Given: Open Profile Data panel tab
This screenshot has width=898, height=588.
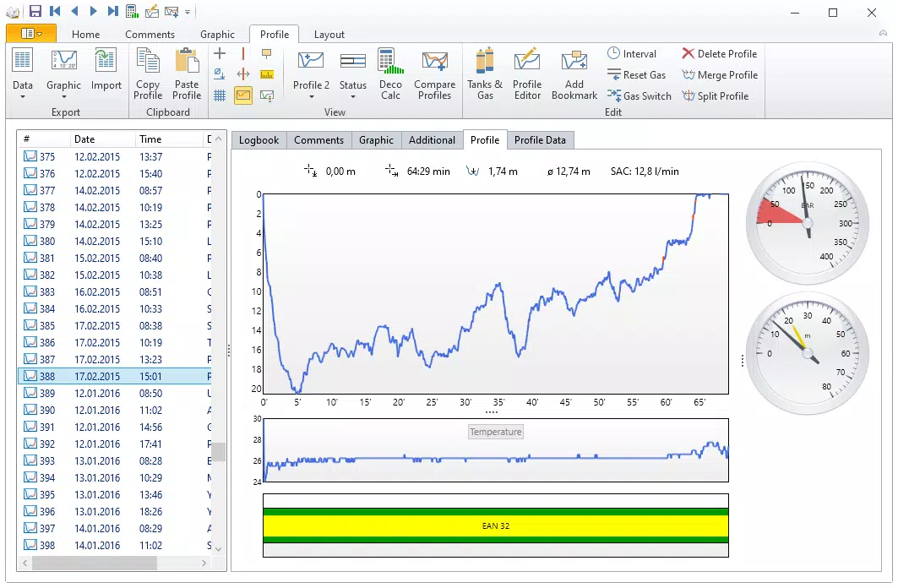Looking at the screenshot, I should coord(540,139).
